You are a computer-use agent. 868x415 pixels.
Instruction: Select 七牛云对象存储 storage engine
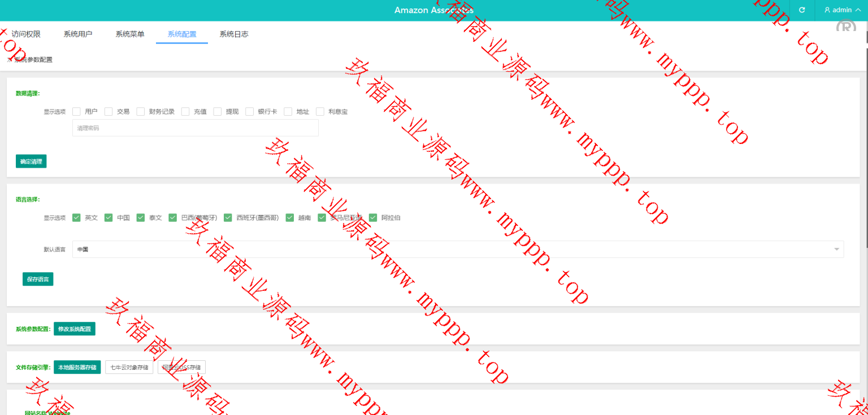[x=129, y=367]
